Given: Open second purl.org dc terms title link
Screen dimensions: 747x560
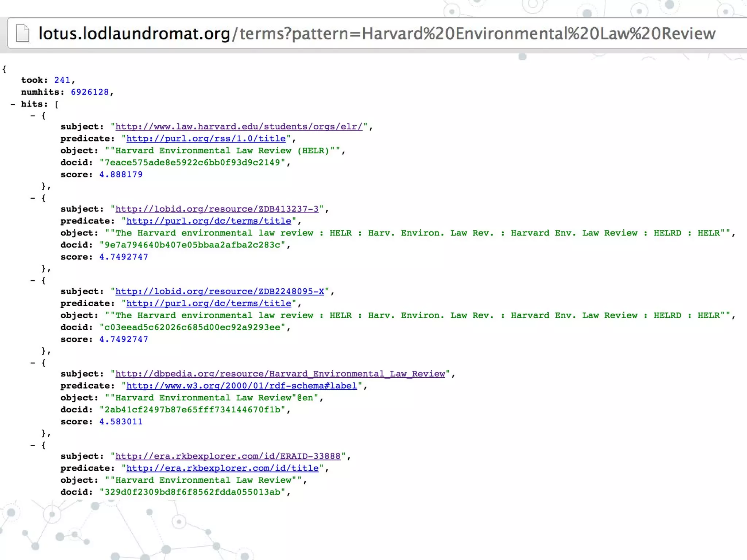Looking at the screenshot, I should click(209, 304).
